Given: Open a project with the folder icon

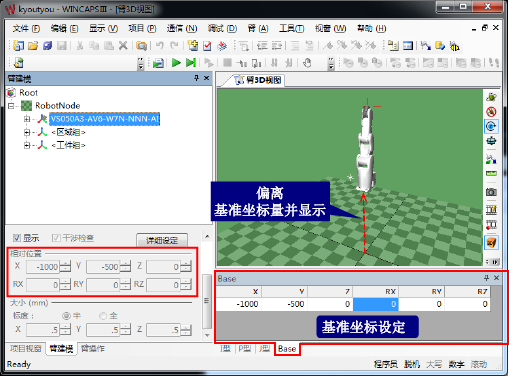Looking at the screenshot, I should tap(33, 46).
